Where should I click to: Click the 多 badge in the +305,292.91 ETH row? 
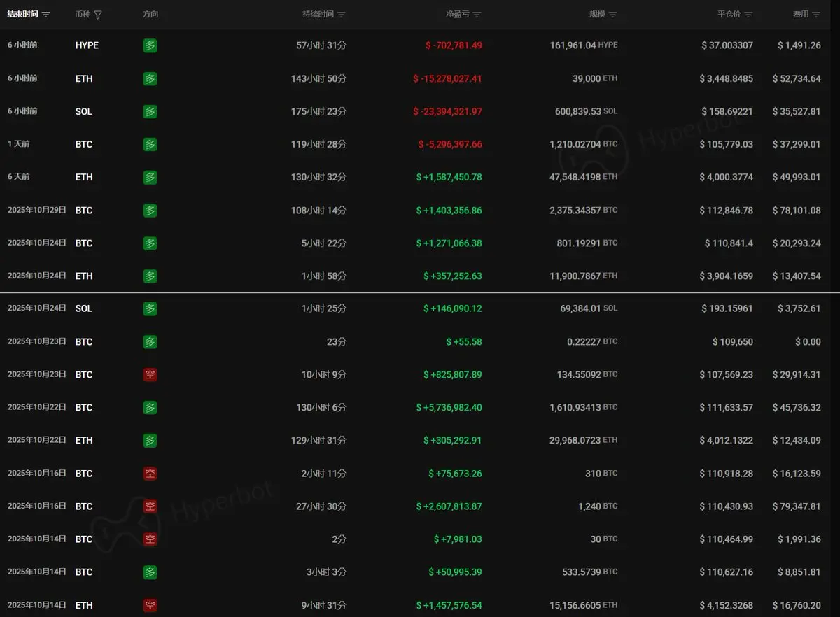click(x=150, y=441)
